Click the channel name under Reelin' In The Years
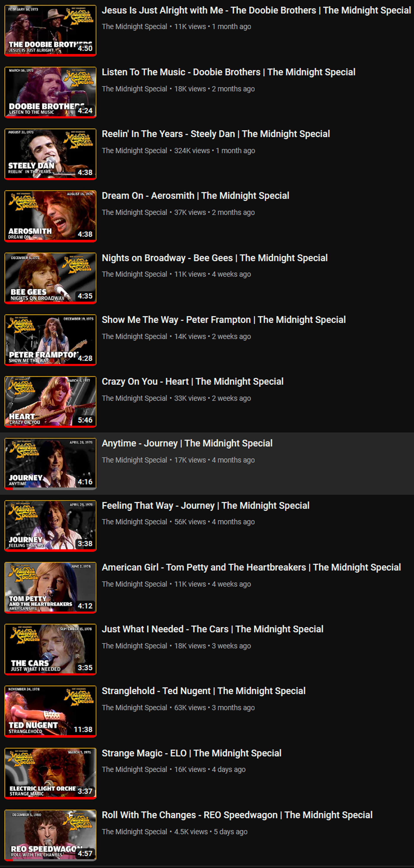The width and height of the screenshot is (414, 868). point(134,151)
